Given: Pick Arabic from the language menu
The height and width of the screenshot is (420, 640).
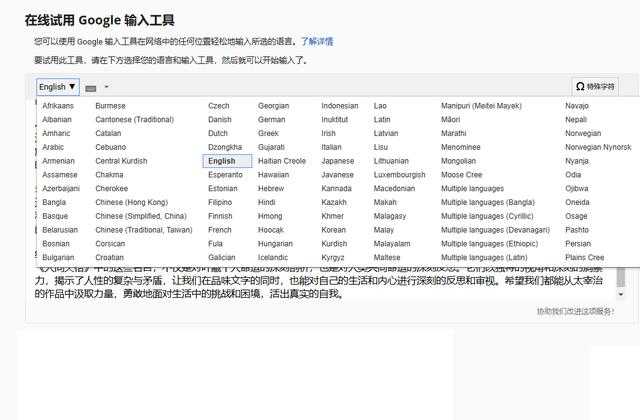Looking at the screenshot, I should (x=53, y=147).
